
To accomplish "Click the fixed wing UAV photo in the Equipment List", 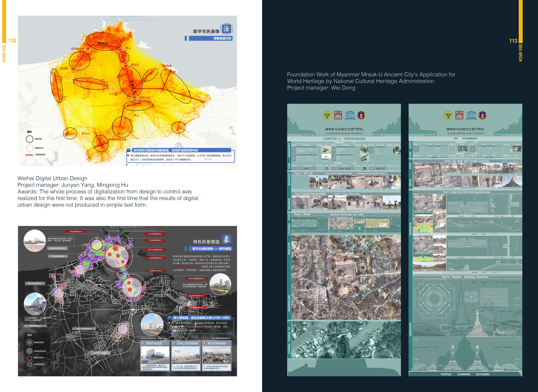I will (326, 150).
